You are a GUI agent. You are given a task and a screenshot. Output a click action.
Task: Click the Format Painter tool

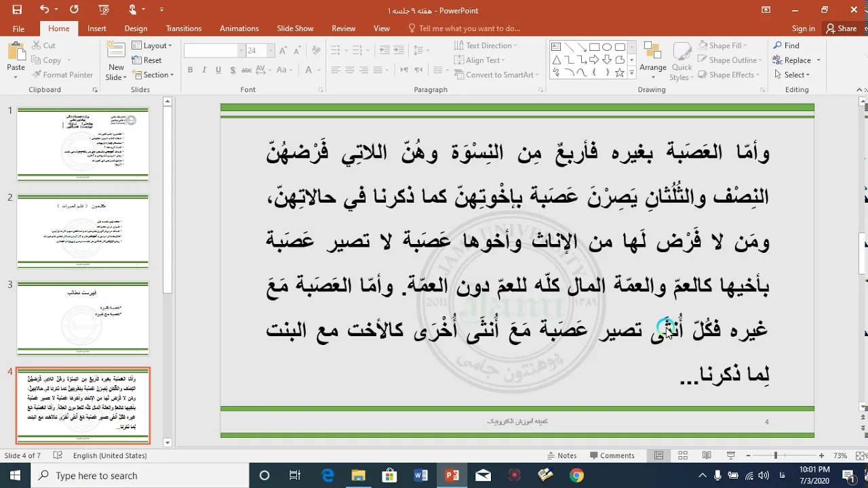click(62, 75)
